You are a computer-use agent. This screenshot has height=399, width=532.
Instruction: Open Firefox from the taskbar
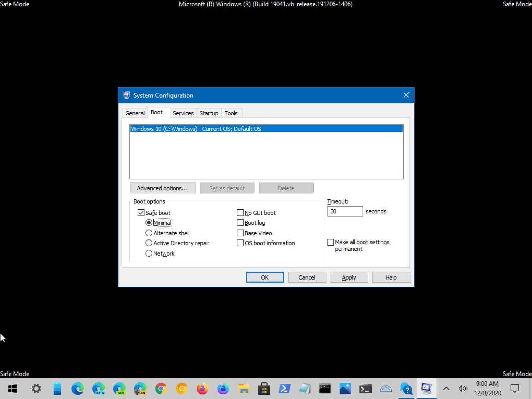click(202, 388)
